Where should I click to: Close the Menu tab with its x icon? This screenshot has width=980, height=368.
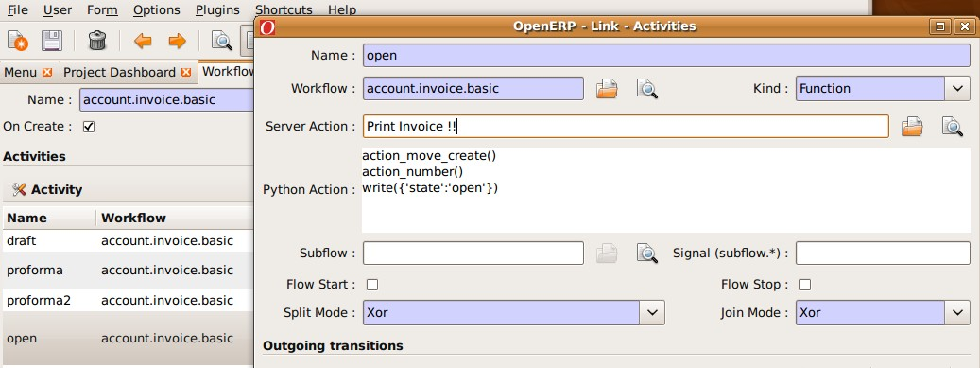point(47,73)
